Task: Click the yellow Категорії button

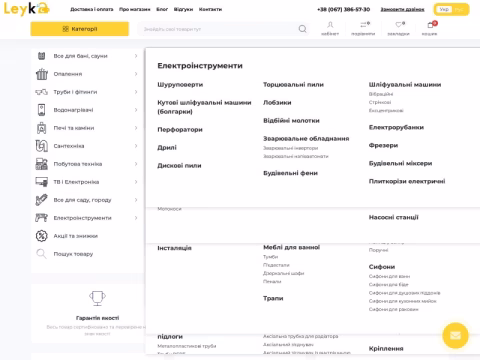Action: click(x=80, y=29)
